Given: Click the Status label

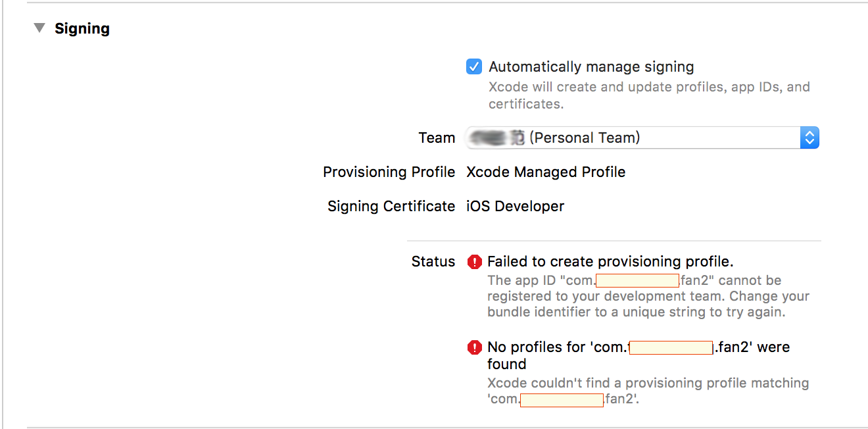Looking at the screenshot, I should pos(433,261).
